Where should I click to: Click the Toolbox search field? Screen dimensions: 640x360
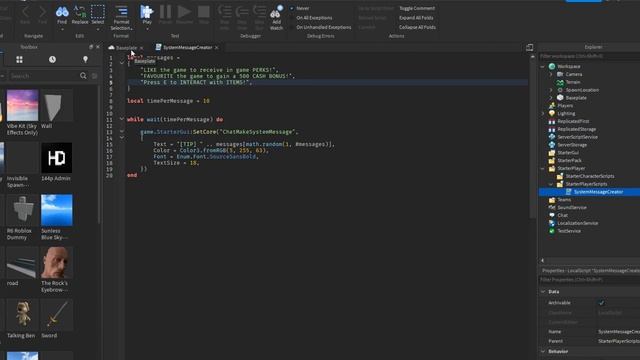[43, 76]
